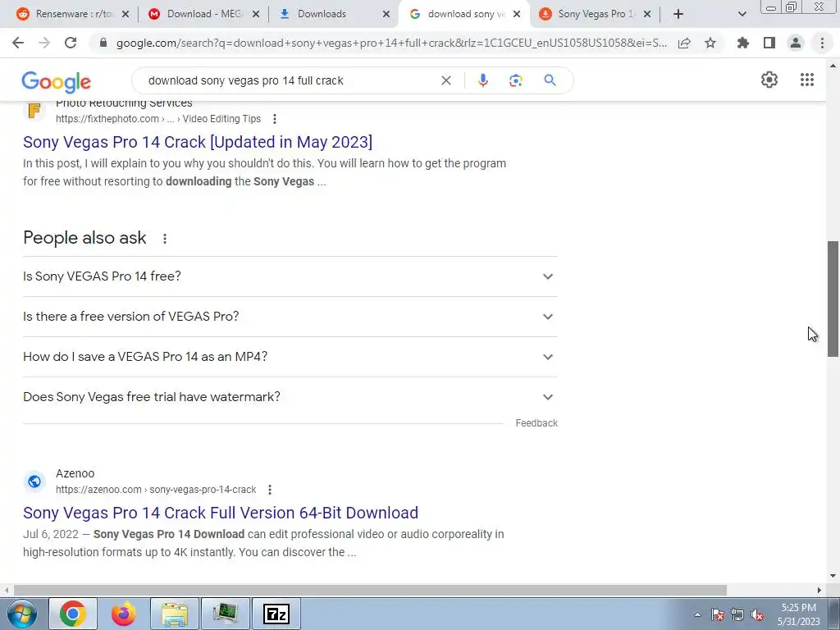Open Windows Explorer from the taskbar

[x=175, y=614]
